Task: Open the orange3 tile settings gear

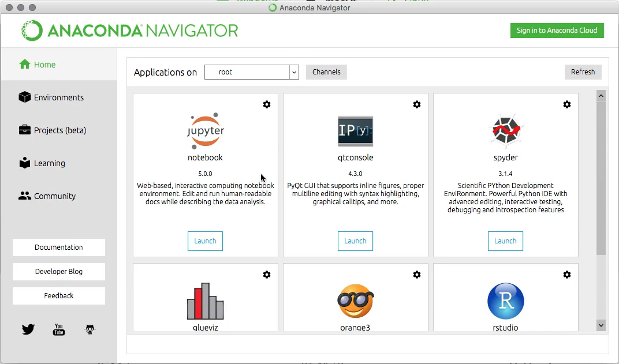Action: click(x=417, y=275)
